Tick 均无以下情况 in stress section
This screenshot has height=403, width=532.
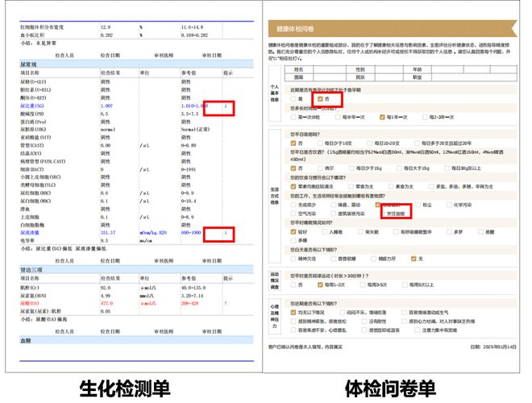(292, 312)
